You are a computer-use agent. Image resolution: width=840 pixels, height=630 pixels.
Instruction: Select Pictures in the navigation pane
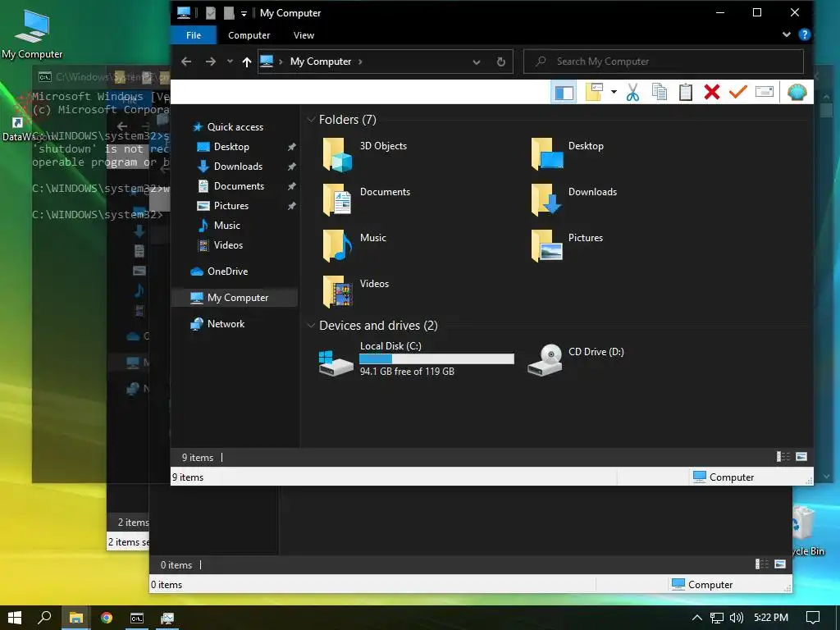[231, 206]
